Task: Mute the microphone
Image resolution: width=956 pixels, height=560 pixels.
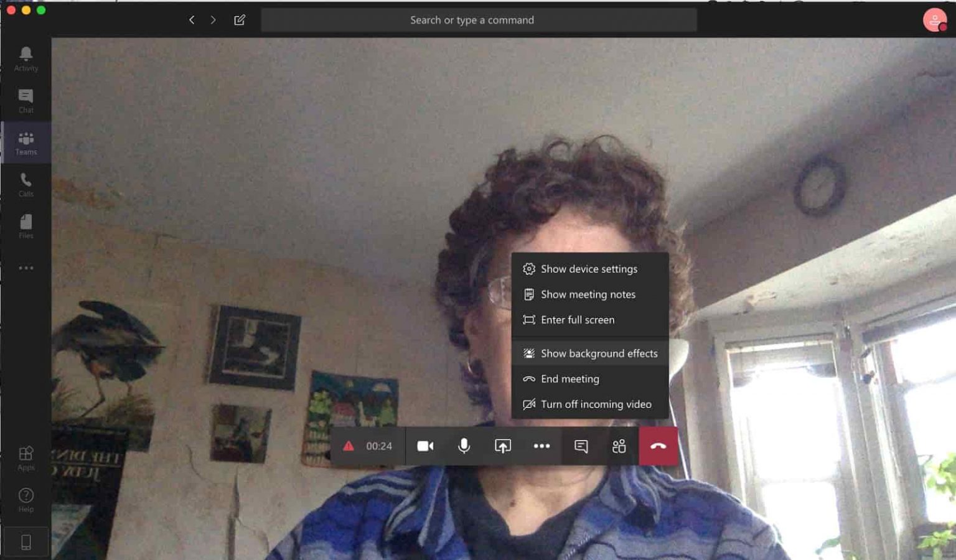Action: 464,446
